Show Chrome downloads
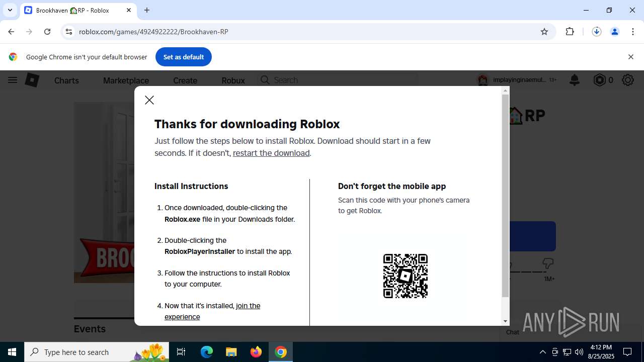Screen dimensions: 644x362 (597, 32)
